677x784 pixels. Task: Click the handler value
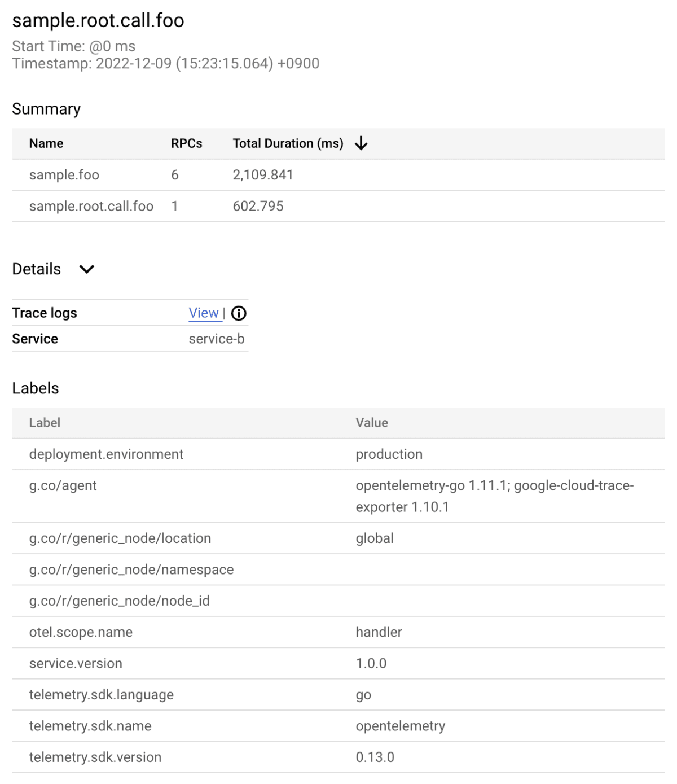coord(379,632)
